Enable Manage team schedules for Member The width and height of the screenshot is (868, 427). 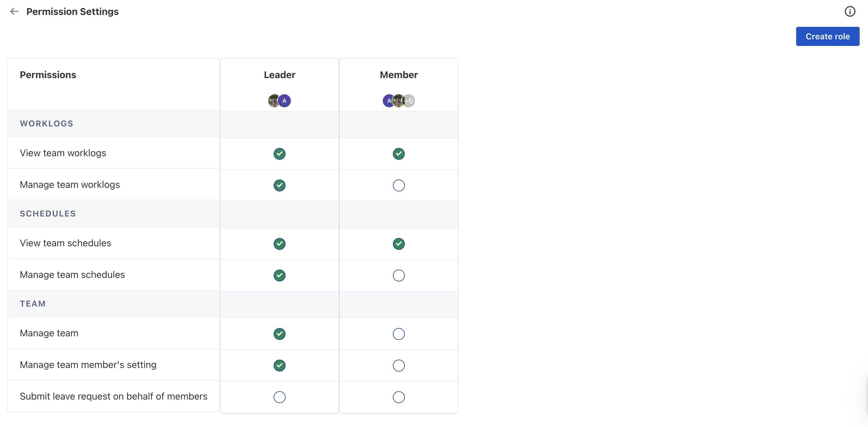[x=399, y=275]
